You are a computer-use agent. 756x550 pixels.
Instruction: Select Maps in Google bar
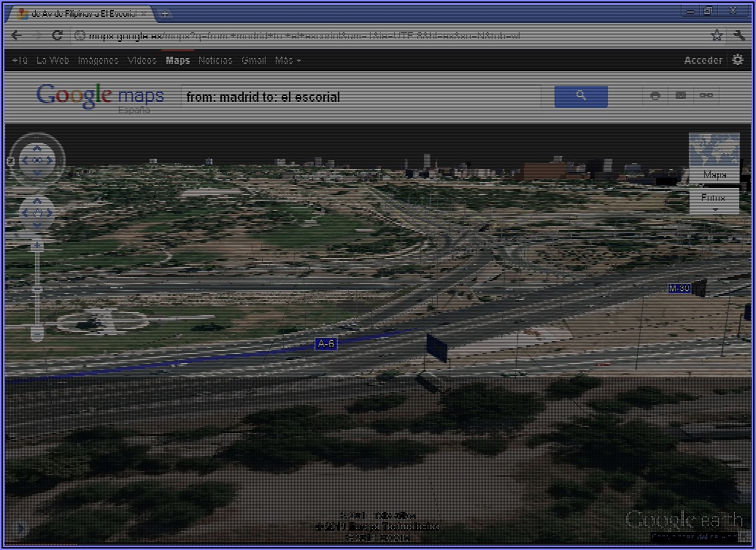point(177,61)
